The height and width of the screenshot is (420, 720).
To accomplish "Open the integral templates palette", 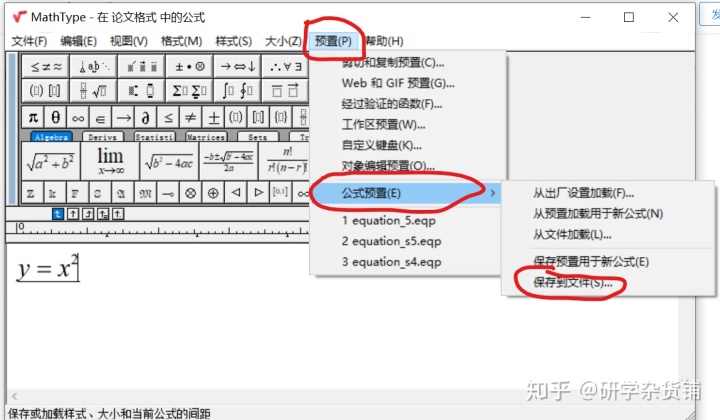I will point(237,90).
